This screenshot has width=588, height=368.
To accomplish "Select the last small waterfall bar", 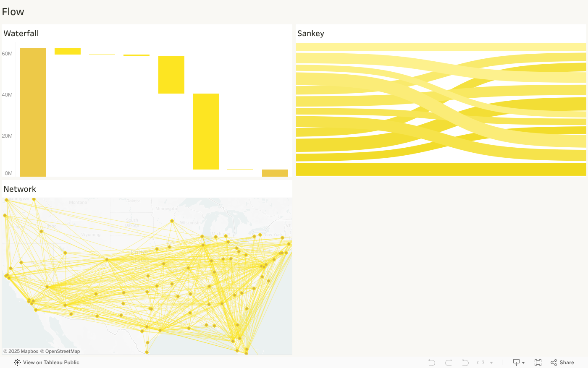I will click(275, 173).
